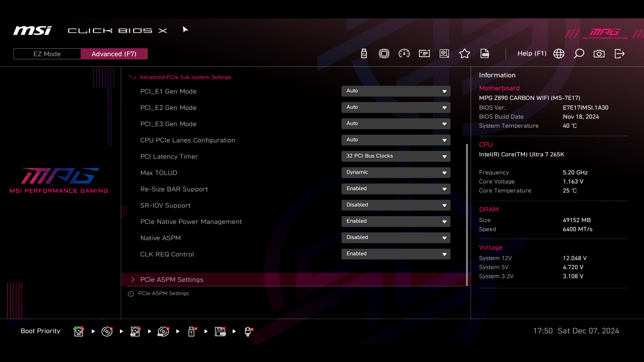Open the star Favorites icon
This screenshot has width=644, height=362.
(x=465, y=54)
